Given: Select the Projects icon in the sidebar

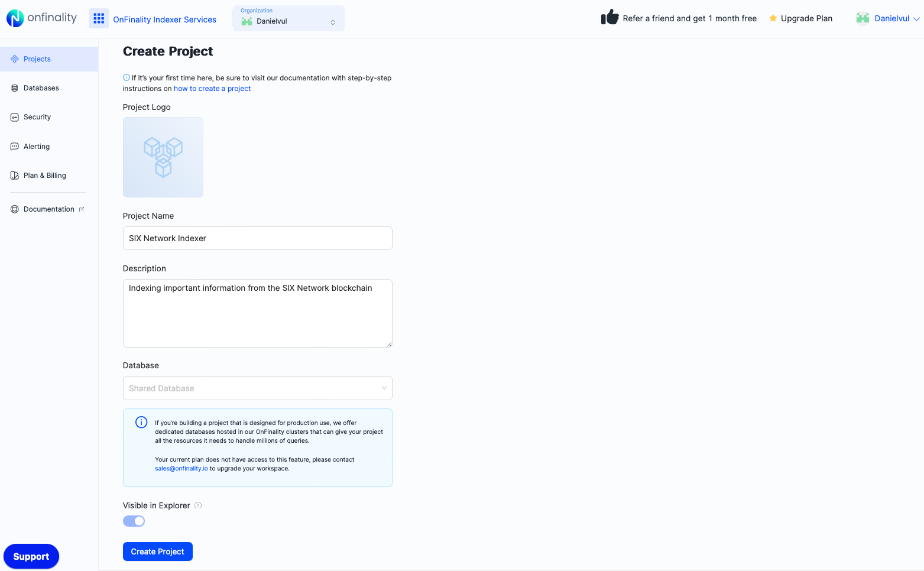Looking at the screenshot, I should [14, 59].
